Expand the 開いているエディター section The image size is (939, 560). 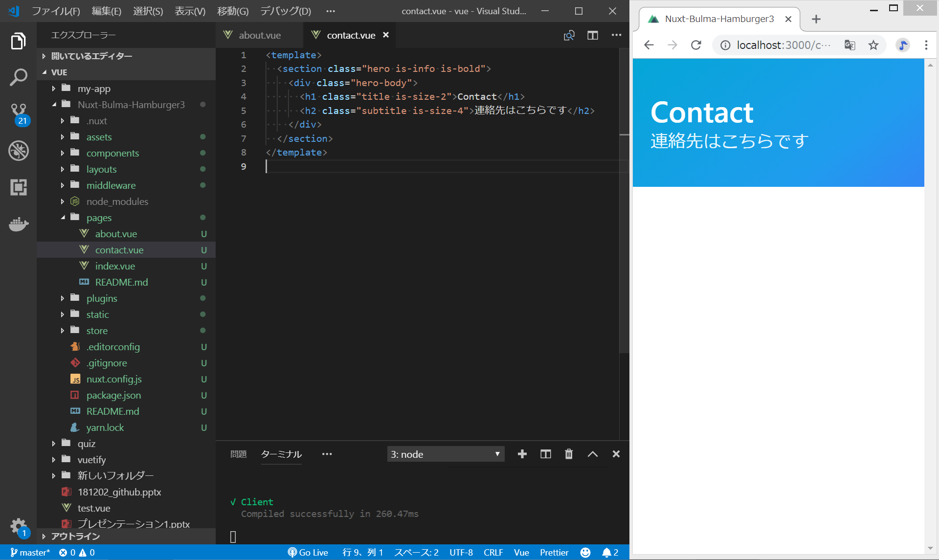point(126,56)
